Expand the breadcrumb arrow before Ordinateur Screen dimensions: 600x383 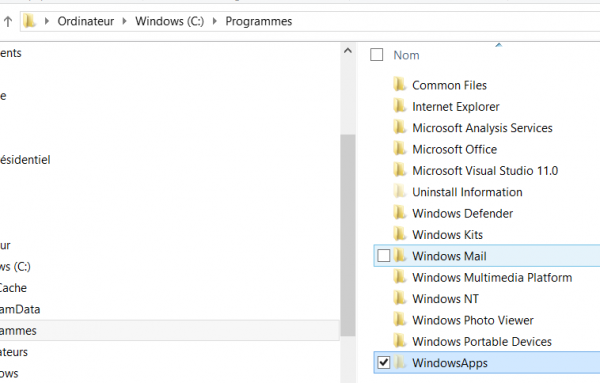click(47, 21)
